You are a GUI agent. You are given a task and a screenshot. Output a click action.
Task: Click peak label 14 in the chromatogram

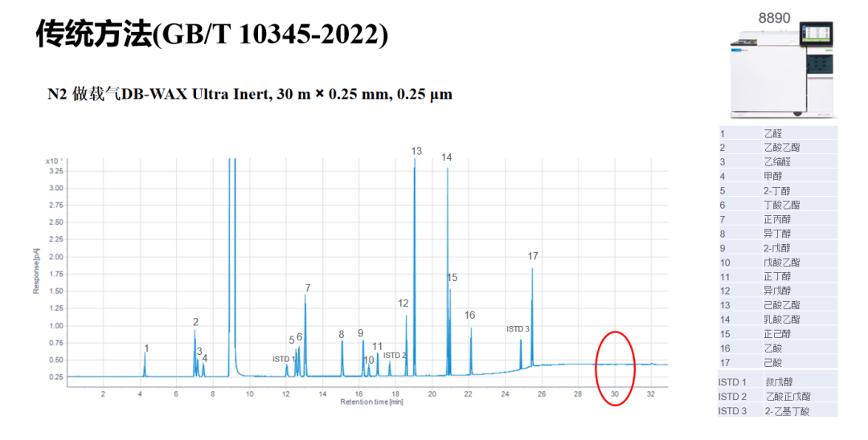pyautogui.click(x=446, y=157)
